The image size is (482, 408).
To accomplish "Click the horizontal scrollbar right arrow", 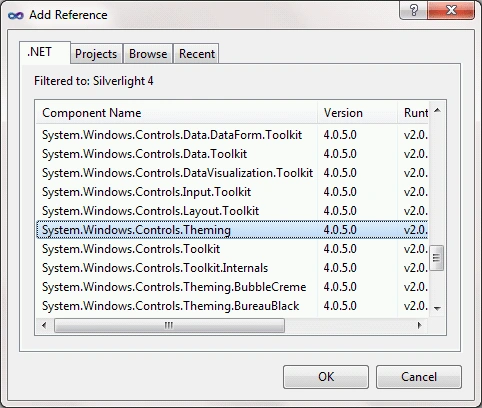I will 420,325.
